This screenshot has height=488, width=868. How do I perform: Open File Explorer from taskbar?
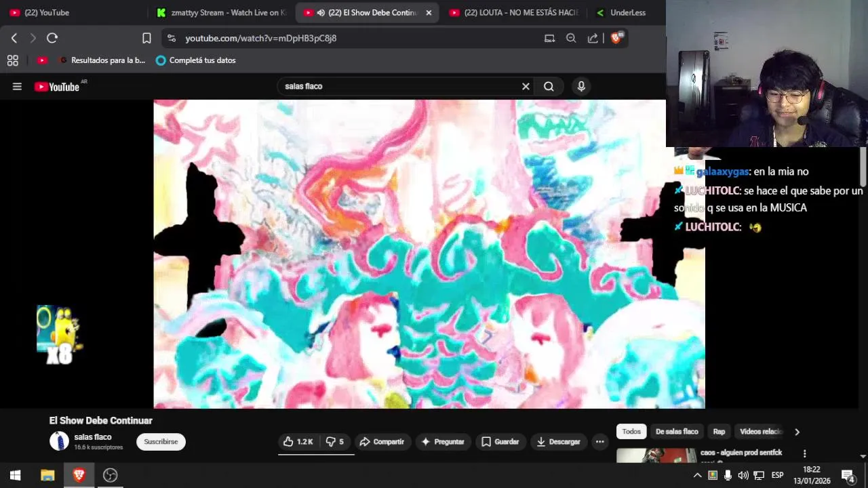[x=47, y=475]
